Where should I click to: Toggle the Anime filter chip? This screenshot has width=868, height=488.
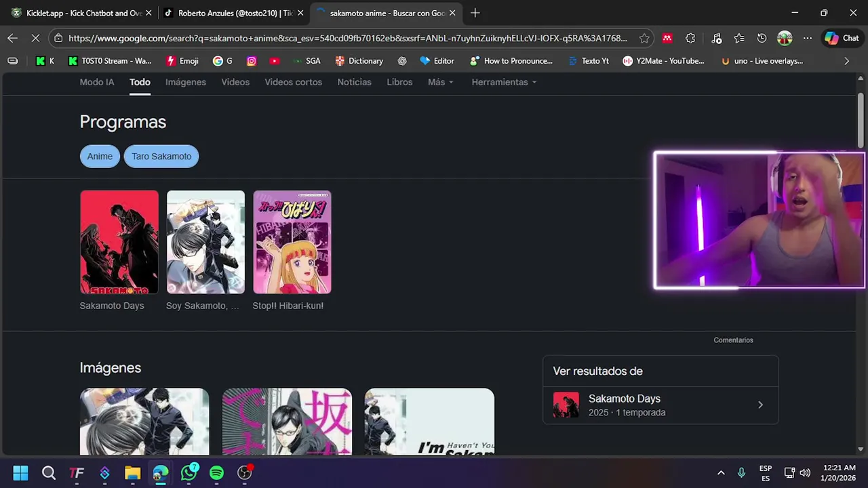click(x=100, y=156)
